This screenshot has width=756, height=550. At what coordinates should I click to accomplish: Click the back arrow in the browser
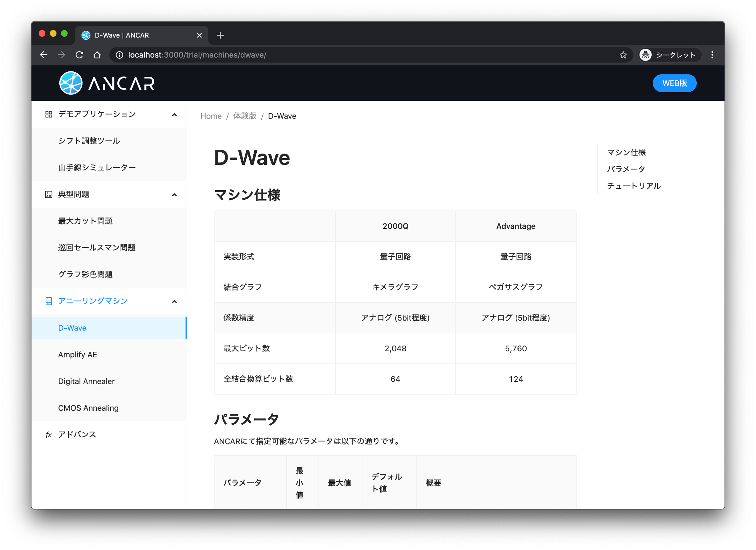pyautogui.click(x=44, y=55)
